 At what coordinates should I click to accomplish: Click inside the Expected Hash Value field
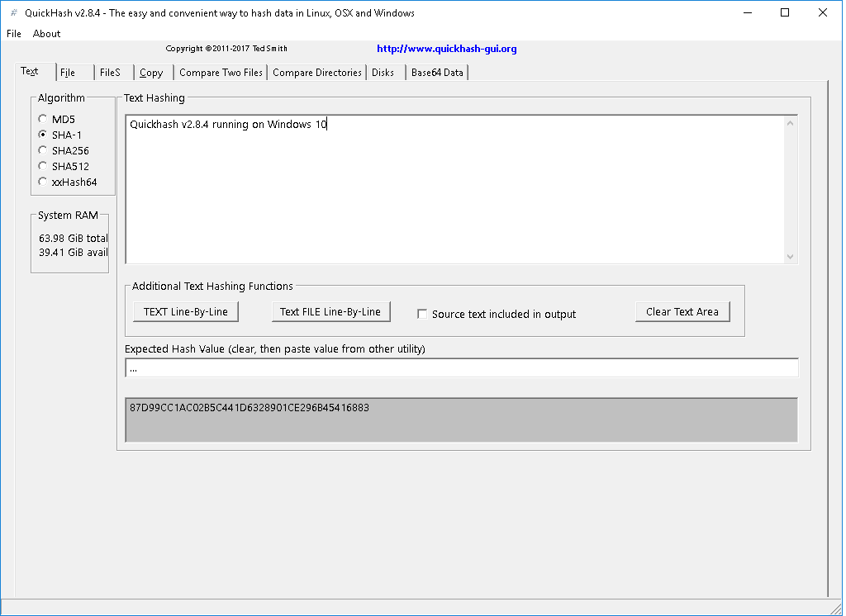461,367
